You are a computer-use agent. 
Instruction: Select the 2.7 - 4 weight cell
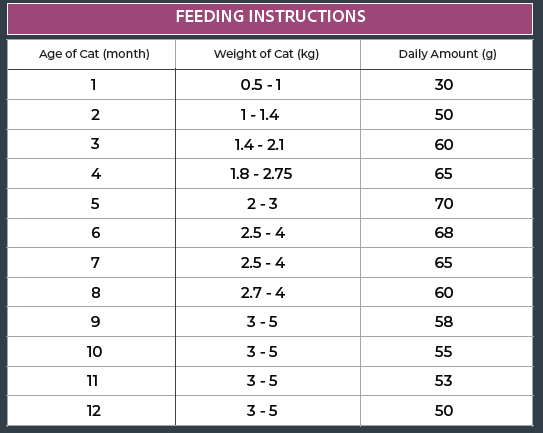268,292
